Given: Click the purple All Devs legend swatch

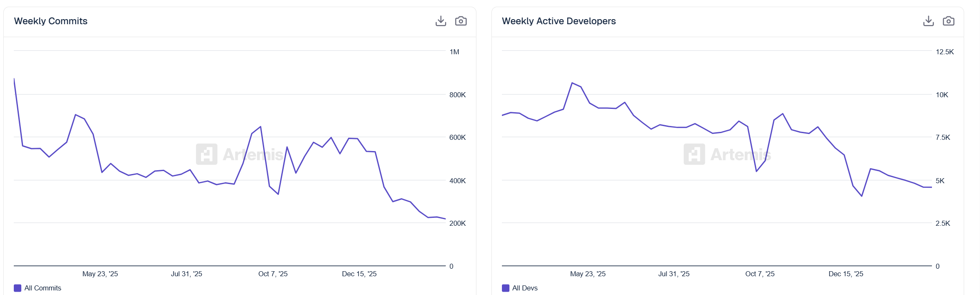Looking at the screenshot, I should point(506,288).
